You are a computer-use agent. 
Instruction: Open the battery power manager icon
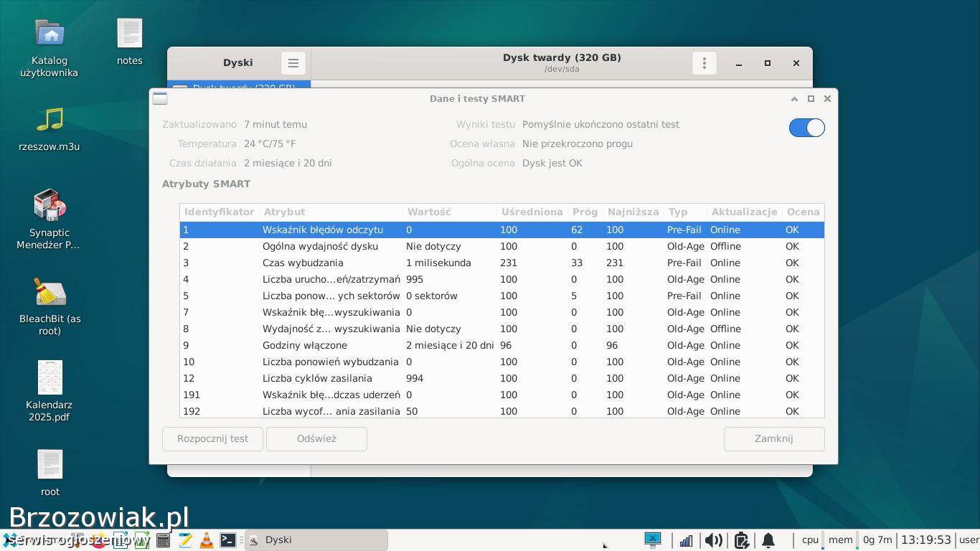[x=742, y=540]
